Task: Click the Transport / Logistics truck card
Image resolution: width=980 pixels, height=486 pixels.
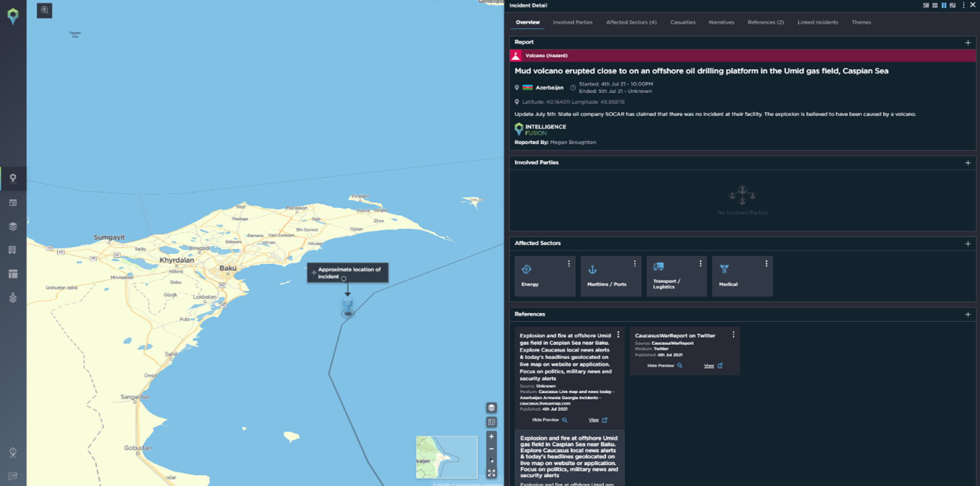Action: click(677, 276)
